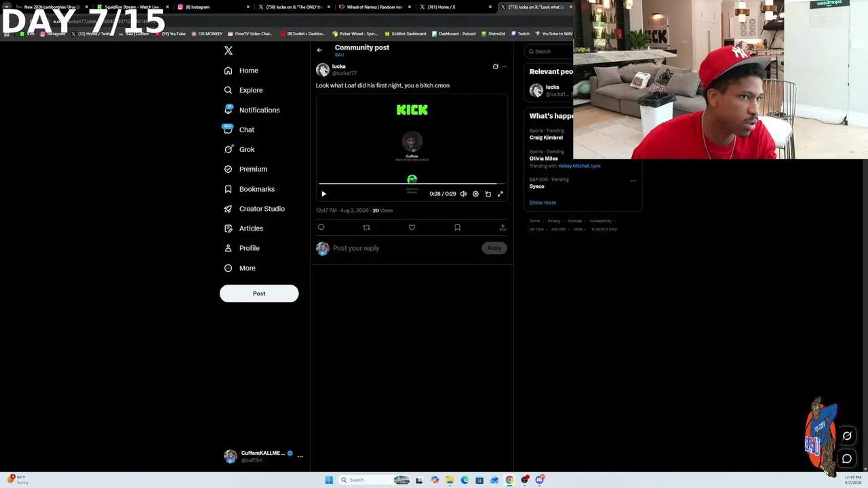Open Microsoft Store from the taskbar
This screenshot has height=488, width=868.
point(479,480)
